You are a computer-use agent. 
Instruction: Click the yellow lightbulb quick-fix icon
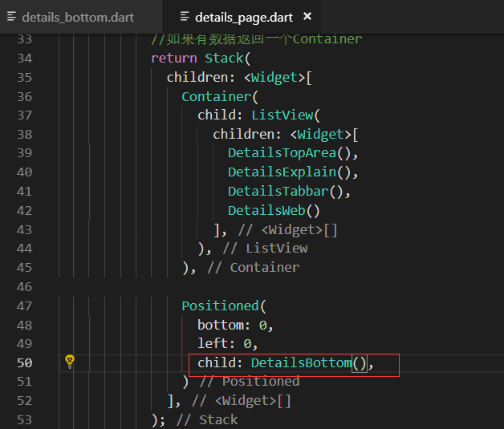tap(70, 362)
